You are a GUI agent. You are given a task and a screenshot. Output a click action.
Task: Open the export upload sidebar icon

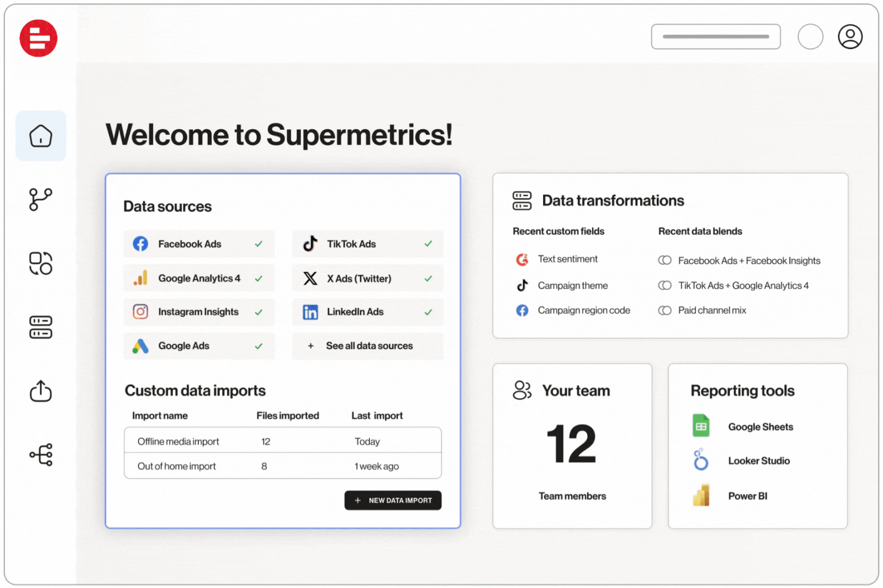click(41, 391)
